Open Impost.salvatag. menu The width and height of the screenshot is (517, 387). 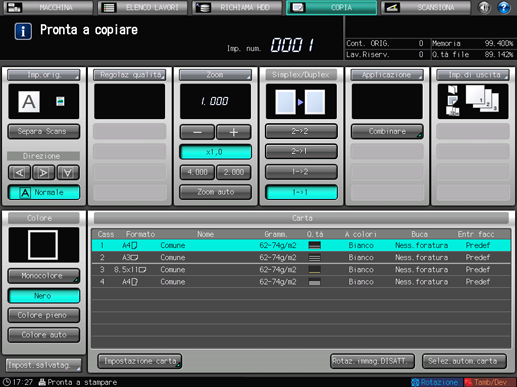pyautogui.click(x=43, y=365)
